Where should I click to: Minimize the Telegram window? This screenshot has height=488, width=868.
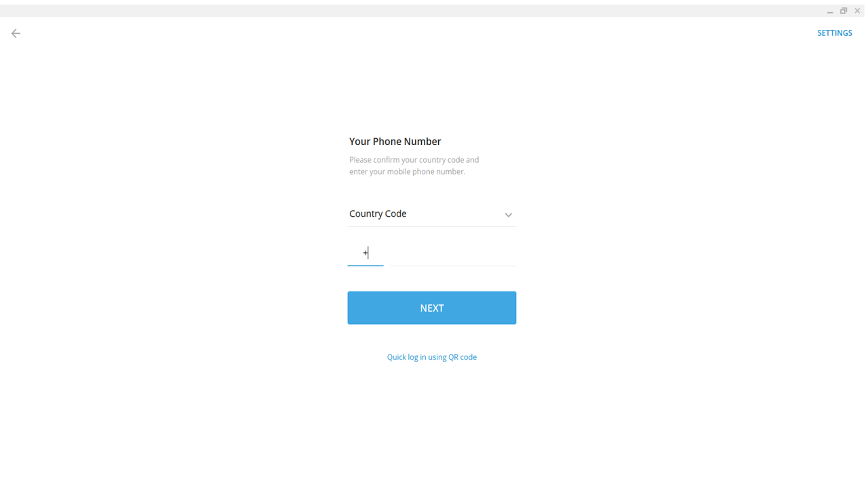click(830, 11)
